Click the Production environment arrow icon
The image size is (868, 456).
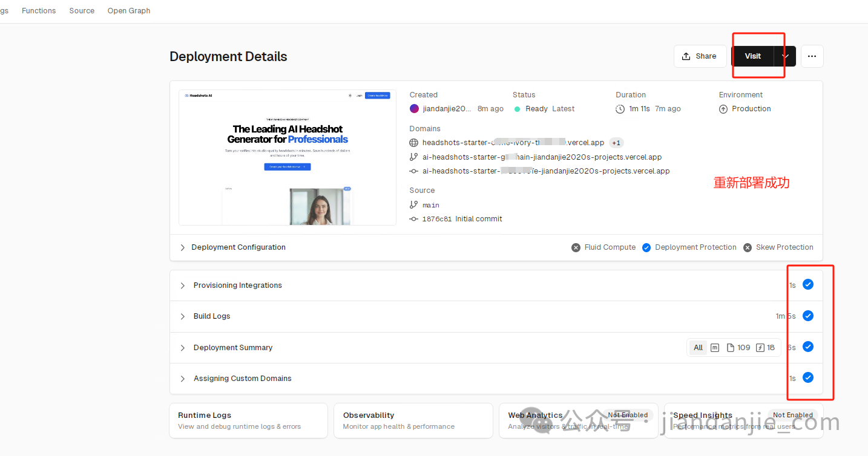pyautogui.click(x=723, y=109)
